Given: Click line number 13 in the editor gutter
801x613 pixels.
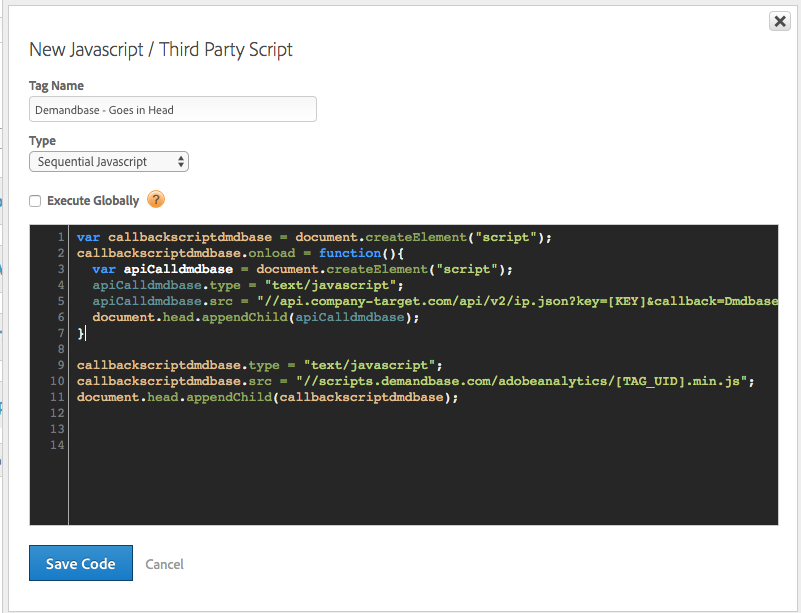Looking at the screenshot, I should [x=57, y=429].
